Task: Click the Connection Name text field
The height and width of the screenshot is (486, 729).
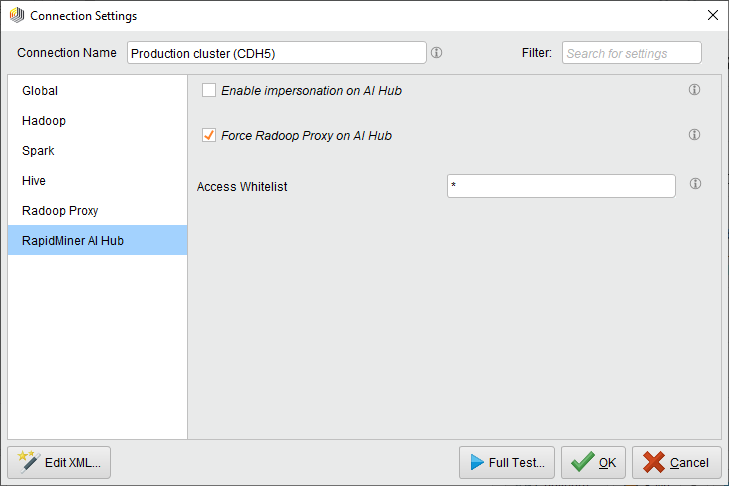Action: click(277, 53)
